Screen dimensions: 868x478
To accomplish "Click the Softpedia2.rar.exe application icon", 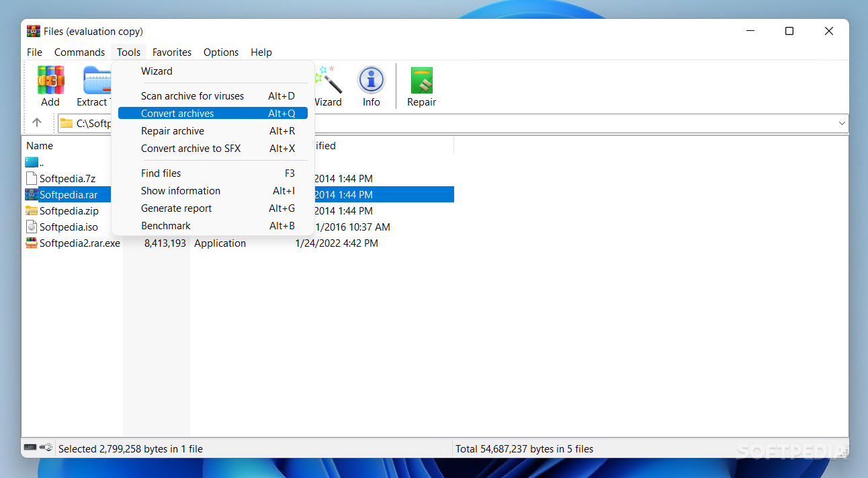I will click(32, 243).
